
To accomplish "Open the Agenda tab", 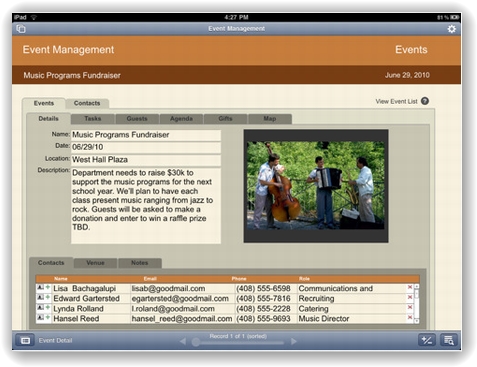I will pyautogui.click(x=181, y=119).
